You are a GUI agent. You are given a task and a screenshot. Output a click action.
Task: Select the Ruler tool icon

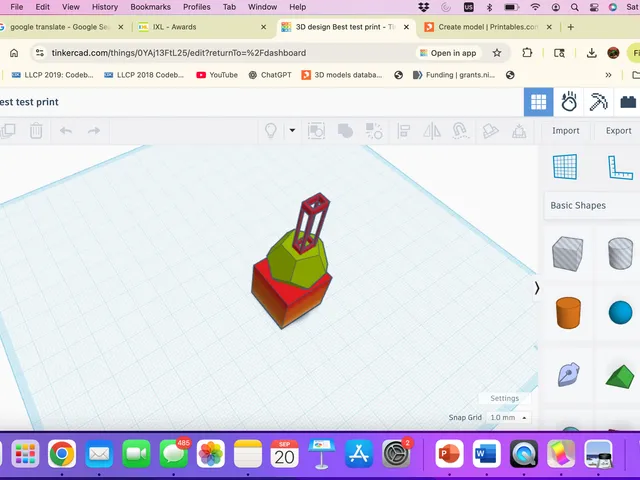pyautogui.click(x=620, y=167)
